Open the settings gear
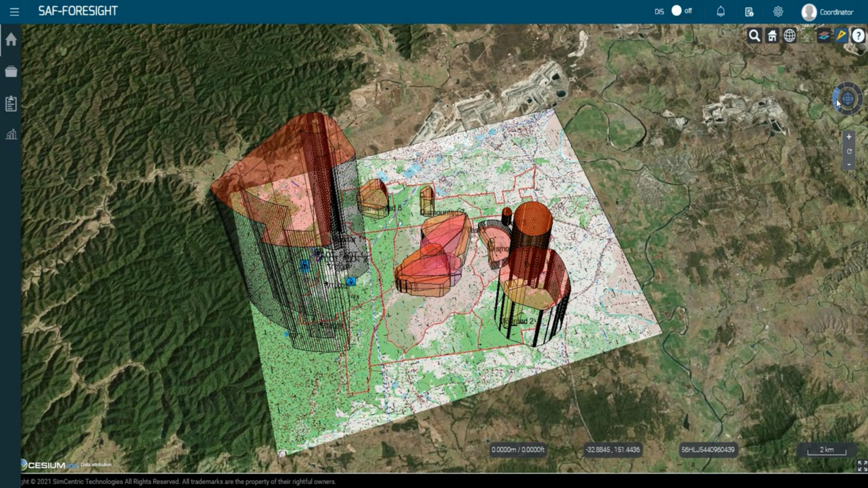Image resolution: width=868 pixels, height=488 pixels. coord(778,11)
